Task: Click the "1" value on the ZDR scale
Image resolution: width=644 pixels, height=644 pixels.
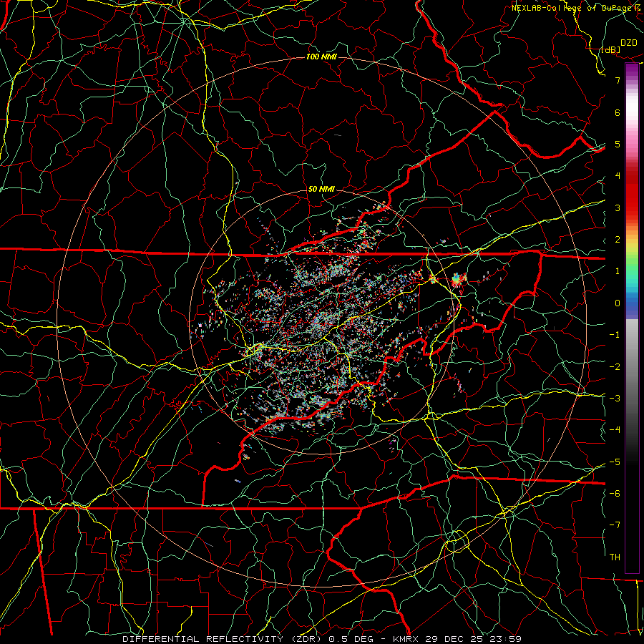Action: pyautogui.click(x=618, y=271)
